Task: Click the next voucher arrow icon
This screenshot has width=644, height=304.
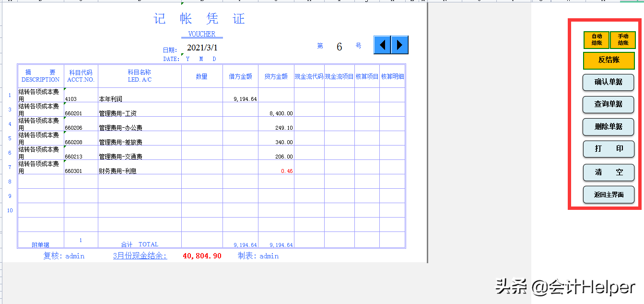Action: click(x=398, y=45)
